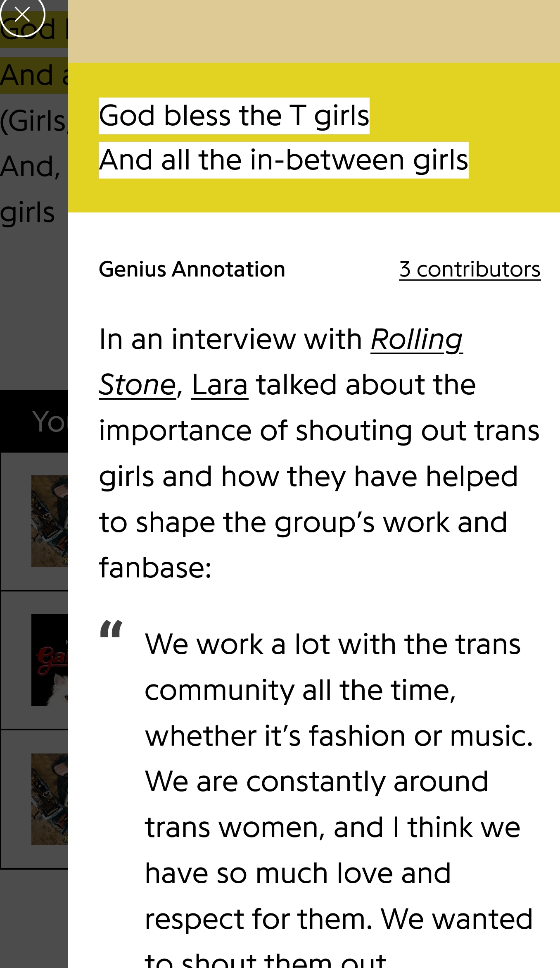Click the tan banner above the yellow lyric box
This screenshot has width=560, height=968.
(314, 31)
